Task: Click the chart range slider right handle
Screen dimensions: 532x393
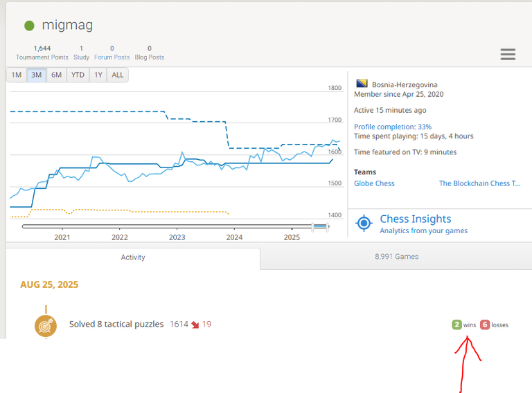Action: point(327,227)
